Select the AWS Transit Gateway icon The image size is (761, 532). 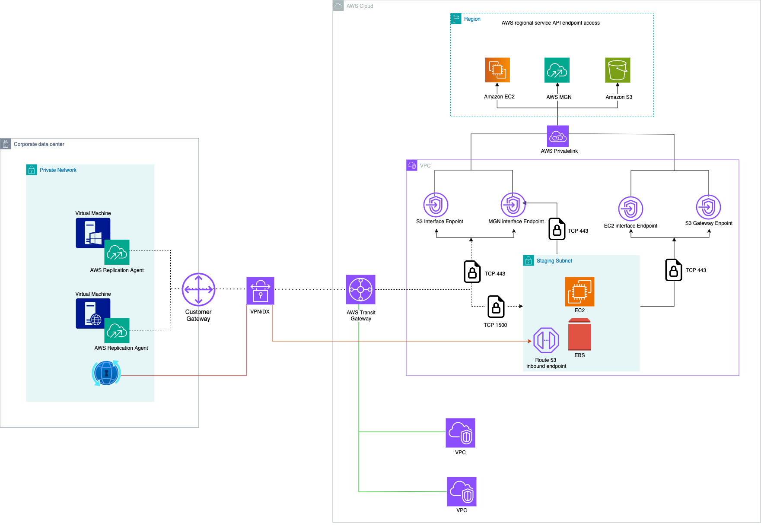[360, 289]
